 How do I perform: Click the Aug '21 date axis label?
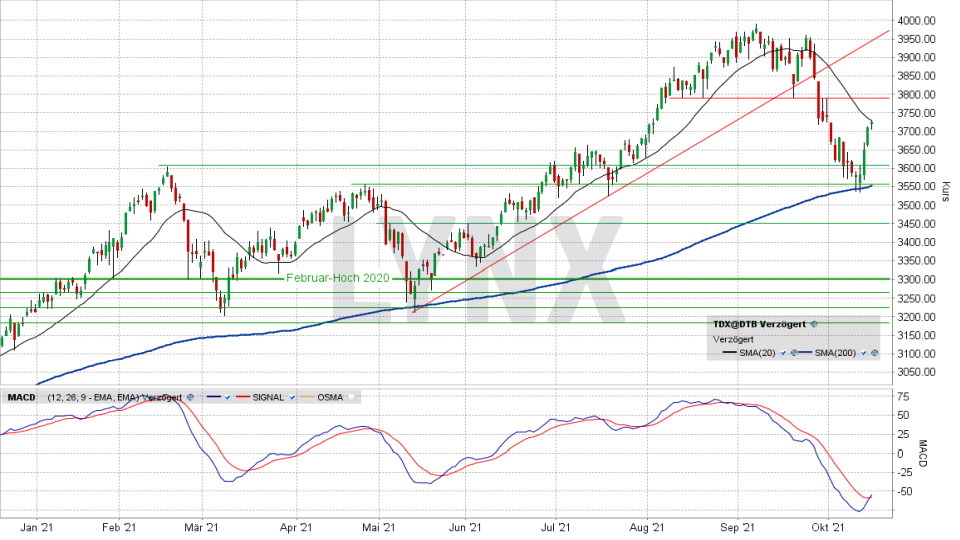[x=647, y=527]
